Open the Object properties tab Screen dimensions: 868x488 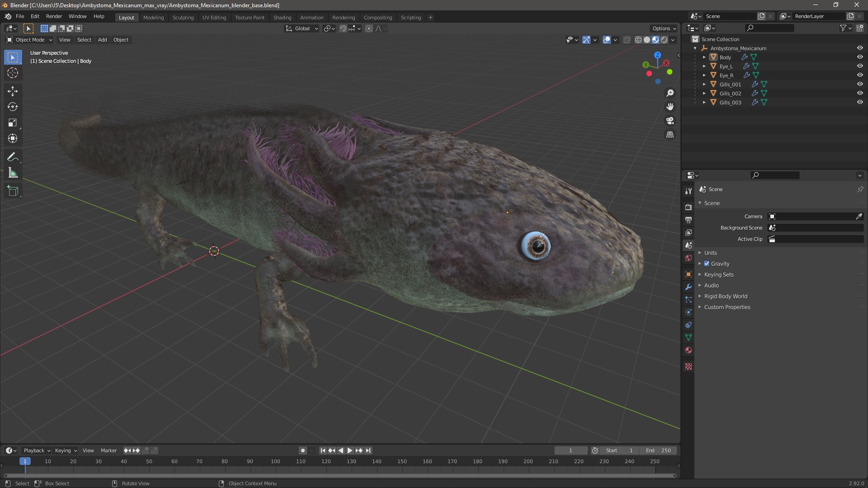tap(688, 274)
